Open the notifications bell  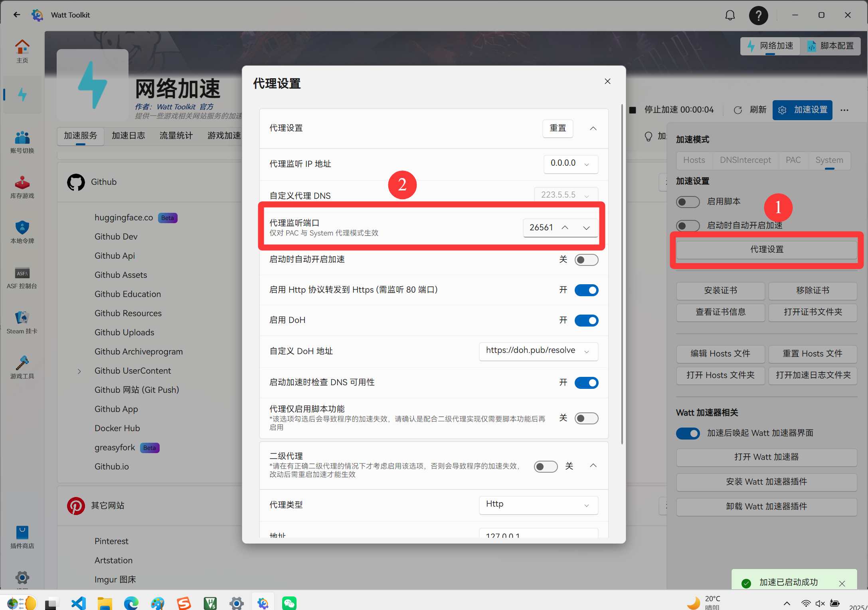tap(730, 15)
